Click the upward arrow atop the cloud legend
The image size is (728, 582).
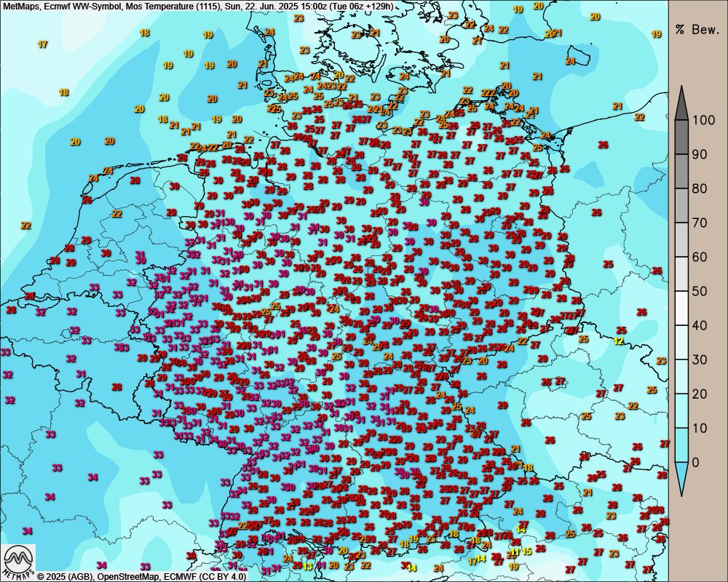pos(682,102)
